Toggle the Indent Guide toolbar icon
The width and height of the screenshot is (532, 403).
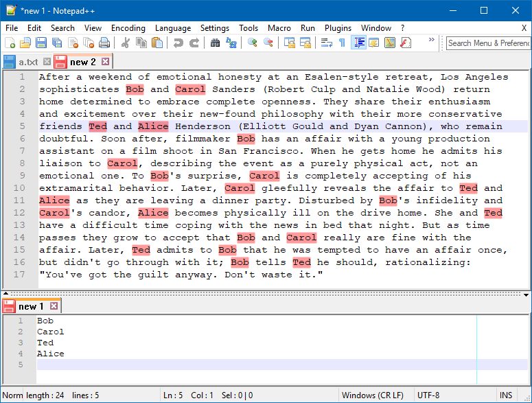(x=358, y=43)
